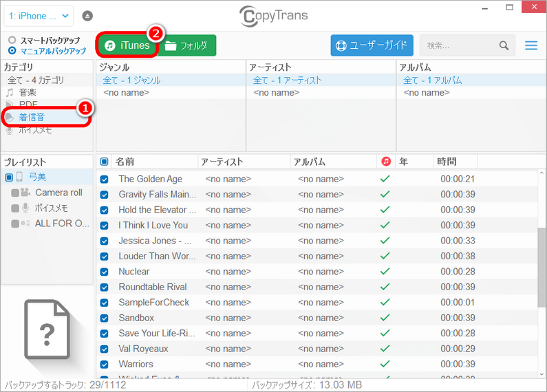Screen dimensions: 547x392
Task: Select the Voice Memos category
Action: pos(47,130)
